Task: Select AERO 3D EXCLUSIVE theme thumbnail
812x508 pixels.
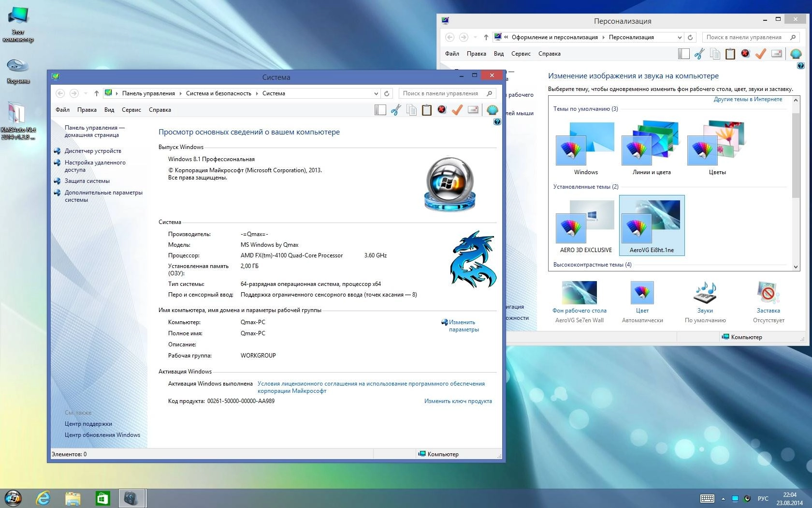Action: pos(586,225)
